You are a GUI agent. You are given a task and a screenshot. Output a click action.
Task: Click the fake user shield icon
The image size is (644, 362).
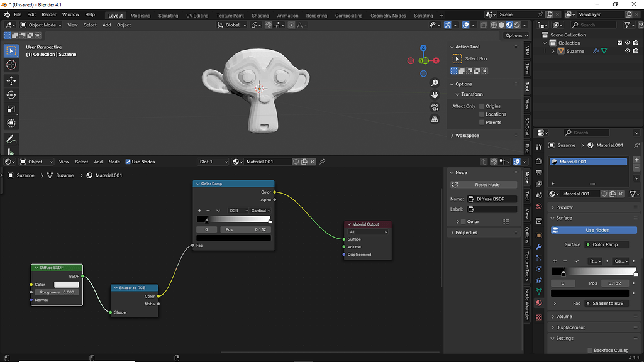[296, 162]
